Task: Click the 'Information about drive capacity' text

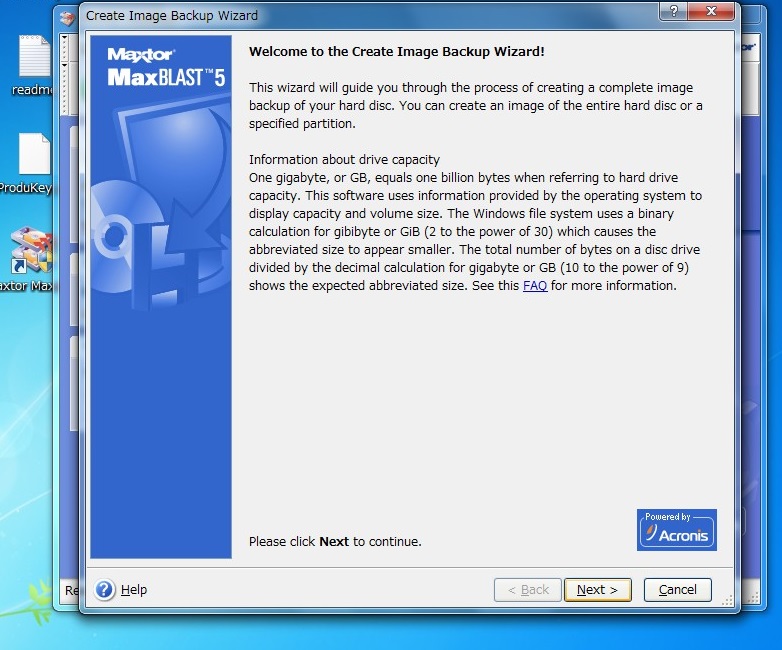Action: (x=344, y=160)
